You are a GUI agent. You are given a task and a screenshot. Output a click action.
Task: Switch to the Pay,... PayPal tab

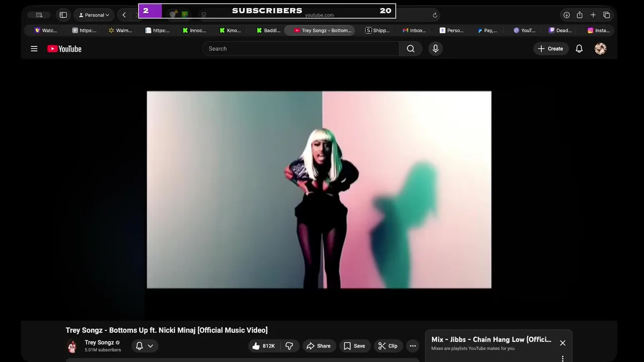(488, 31)
